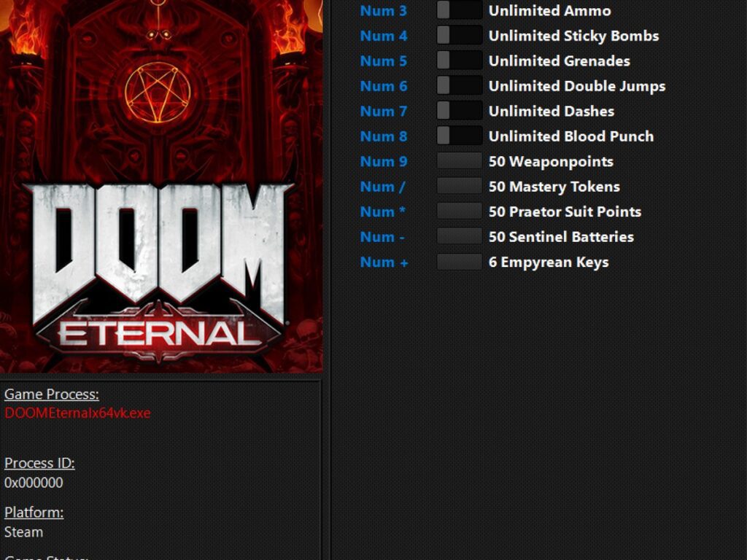The image size is (747, 560).
Task: Switch on Unlimited Blood Punch
Action: coord(460,136)
